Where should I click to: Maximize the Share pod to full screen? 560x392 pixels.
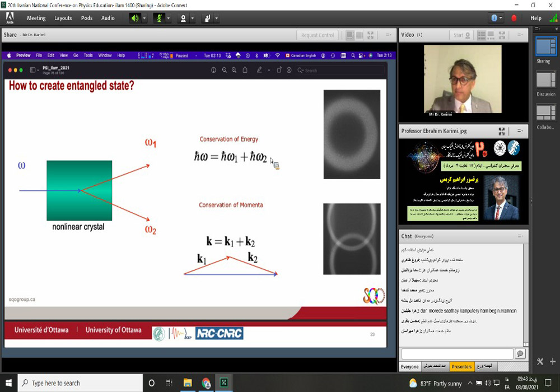pos(370,35)
